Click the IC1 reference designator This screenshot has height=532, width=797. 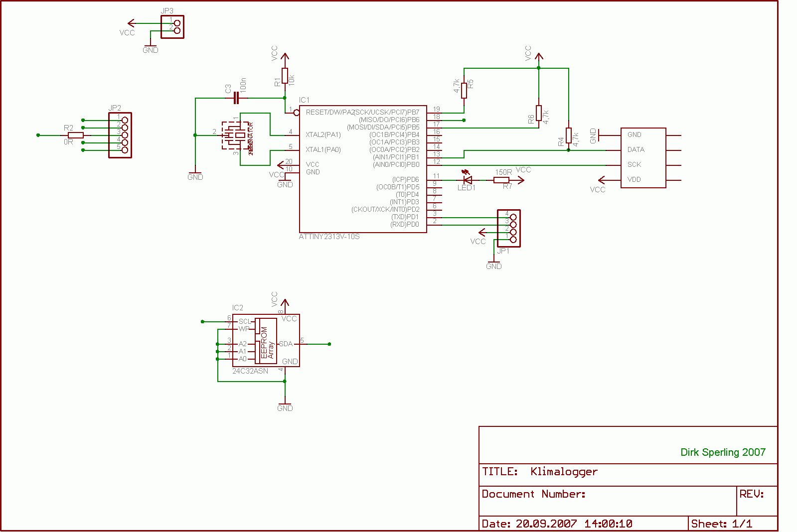pyautogui.click(x=304, y=100)
